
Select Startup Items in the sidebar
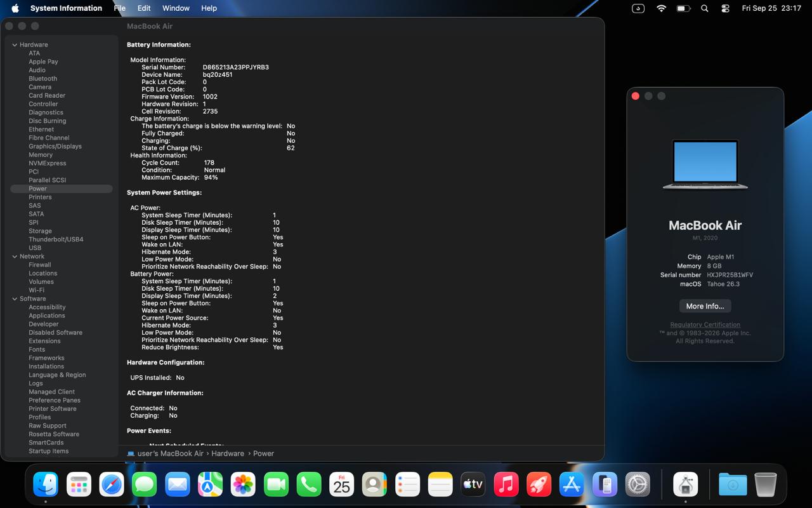coord(48,451)
